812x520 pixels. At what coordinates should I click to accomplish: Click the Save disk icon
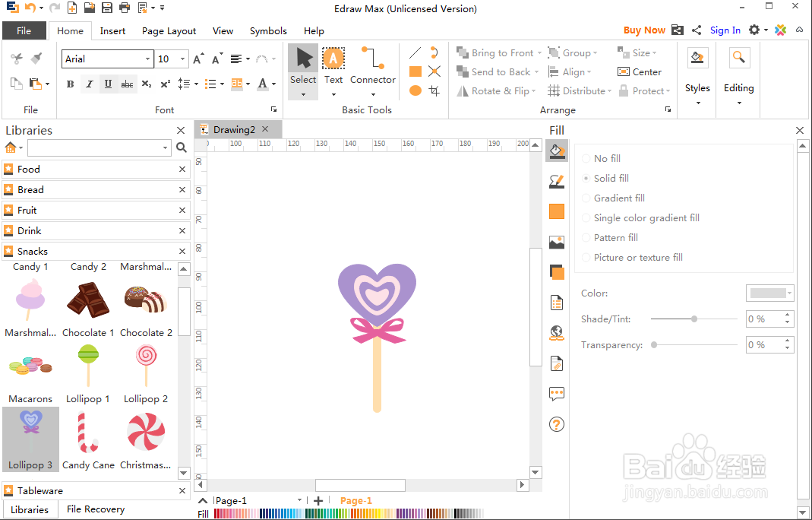coord(106,8)
